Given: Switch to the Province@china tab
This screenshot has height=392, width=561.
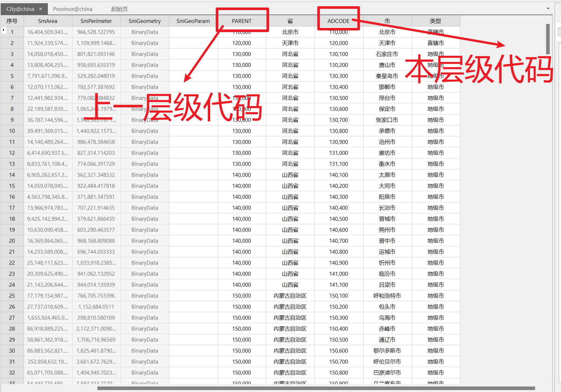Looking at the screenshot, I should 73,9.
